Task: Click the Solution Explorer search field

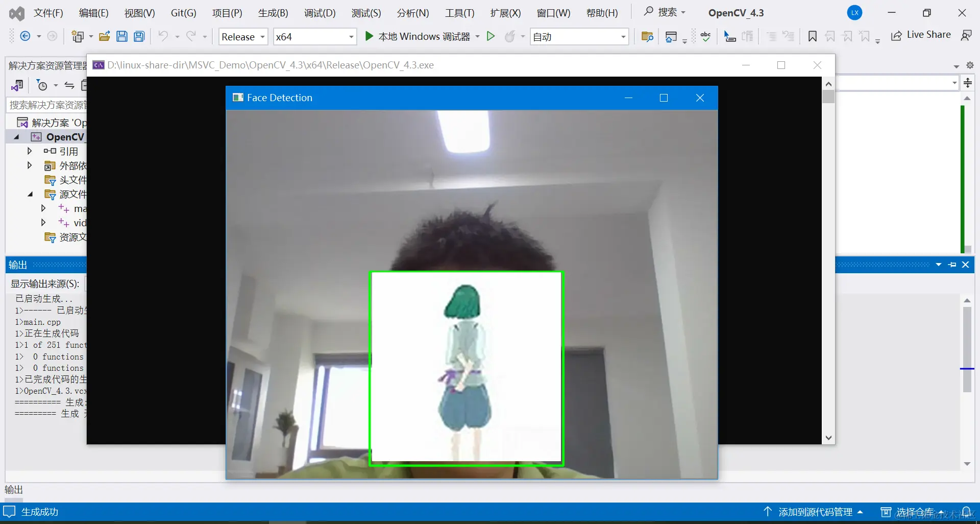Action: [47, 105]
